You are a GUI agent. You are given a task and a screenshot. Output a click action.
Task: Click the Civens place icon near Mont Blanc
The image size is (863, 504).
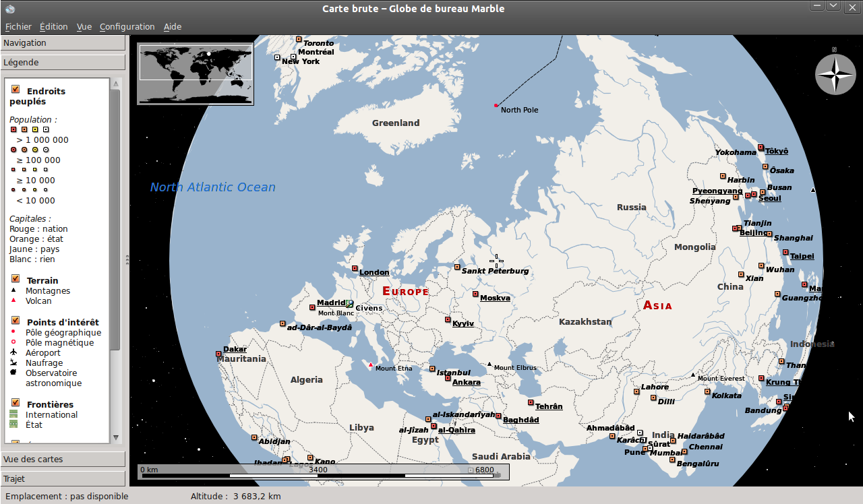tap(349, 304)
